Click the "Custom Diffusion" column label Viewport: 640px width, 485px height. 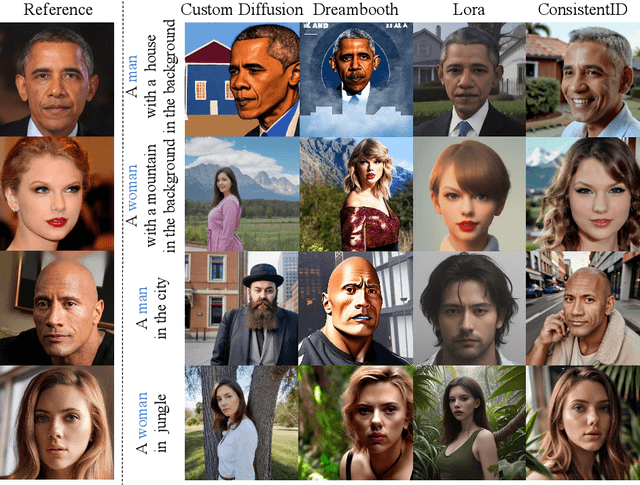coord(240,11)
